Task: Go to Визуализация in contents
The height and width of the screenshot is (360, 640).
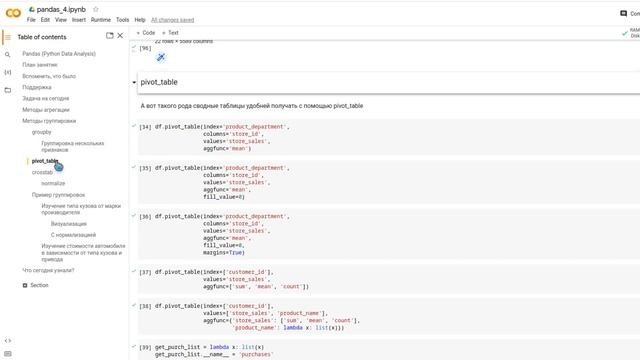Action: [x=69, y=224]
